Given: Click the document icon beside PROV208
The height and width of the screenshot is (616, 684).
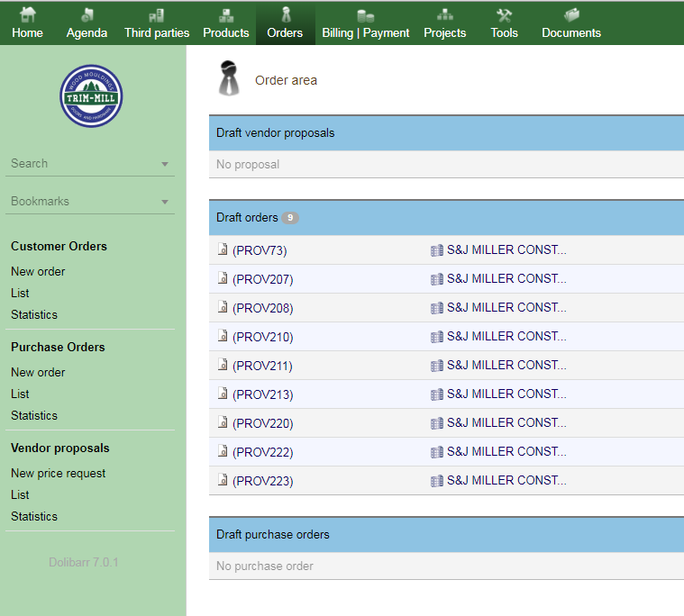Looking at the screenshot, I should point(223,306).
